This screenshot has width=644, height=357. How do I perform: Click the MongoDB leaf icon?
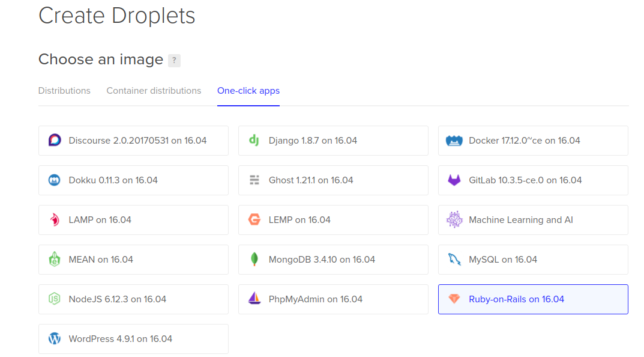(x=254, y=260)
